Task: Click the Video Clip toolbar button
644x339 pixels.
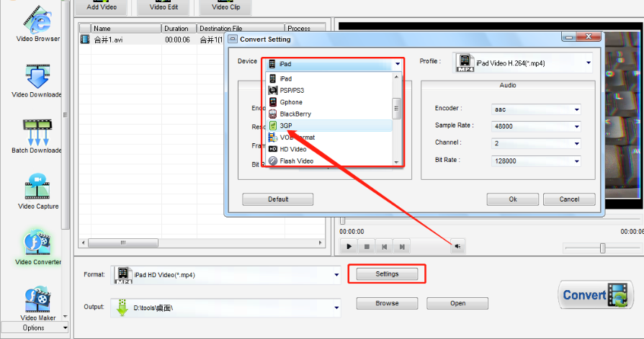Action: (225, 7)
